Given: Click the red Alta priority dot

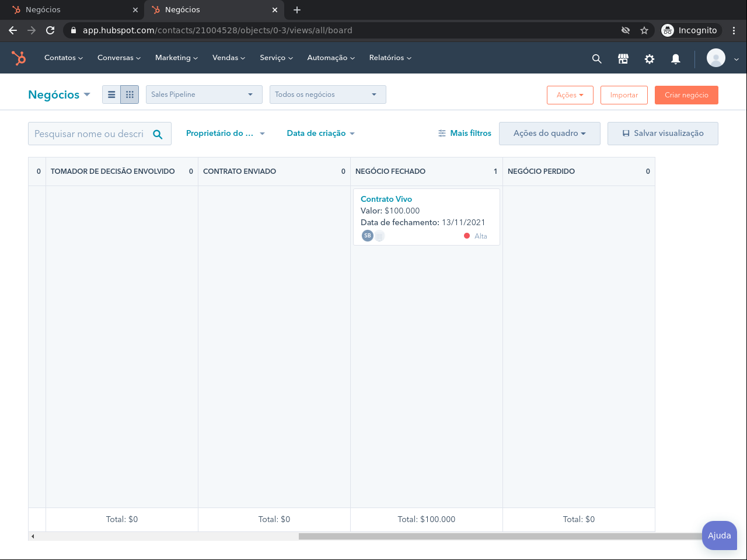Looking at the screenshot, I should pos(467,236).
